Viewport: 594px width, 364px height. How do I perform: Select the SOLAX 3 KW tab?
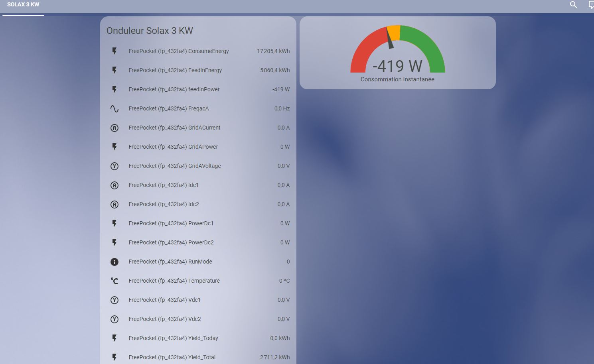(23, 5)
